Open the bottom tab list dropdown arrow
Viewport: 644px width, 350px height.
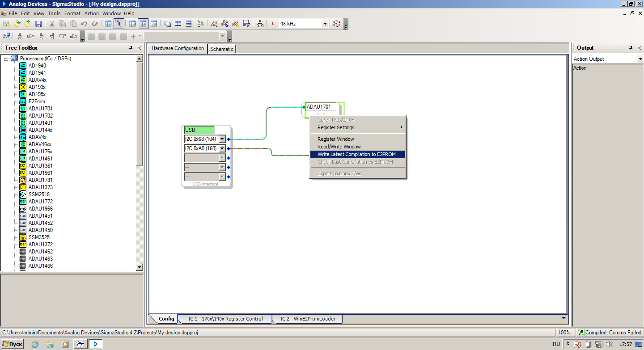[563, 318]
